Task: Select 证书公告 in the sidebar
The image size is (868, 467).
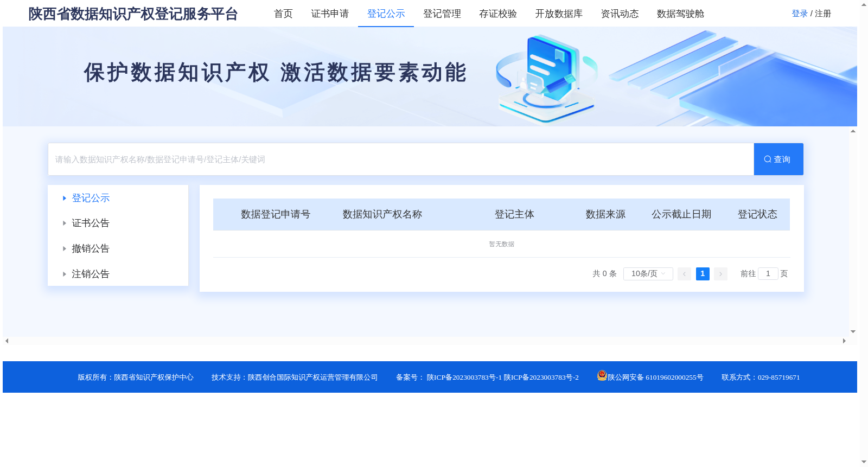Action: coord(91,223)
